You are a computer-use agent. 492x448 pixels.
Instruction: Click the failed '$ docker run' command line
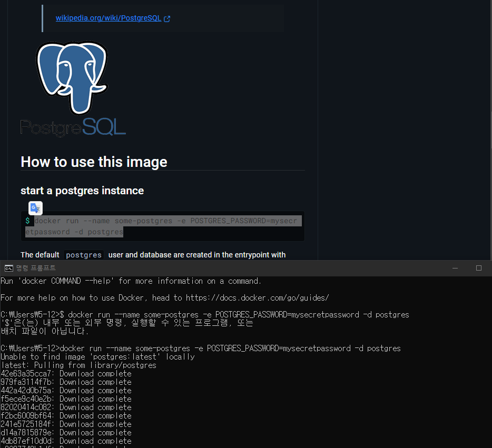tap(205, 315)
